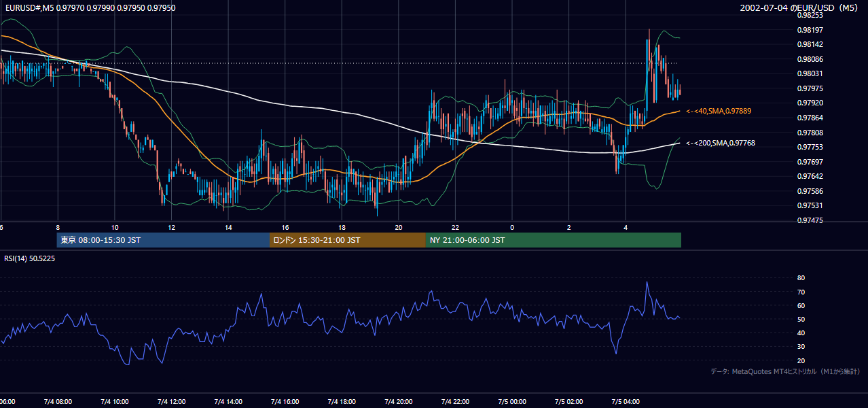868x408 pixels.
Task: Click RSI scale value 30
Action: (801, 347)
